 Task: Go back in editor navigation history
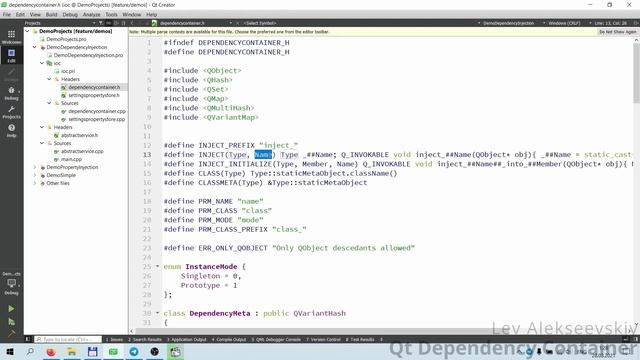[x=132, y=23]
